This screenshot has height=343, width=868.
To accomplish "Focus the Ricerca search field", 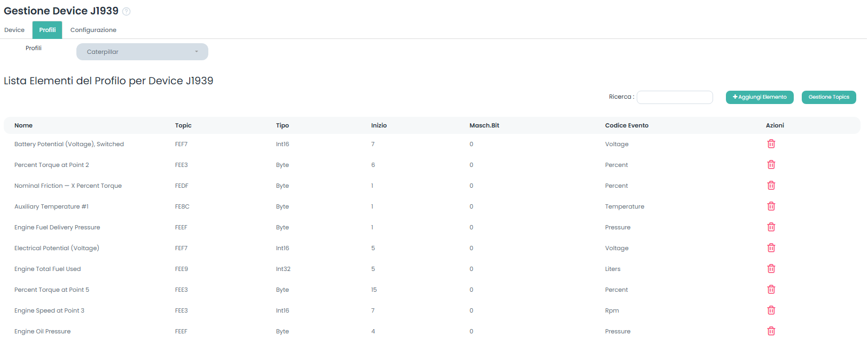I will [x=675, y=97].
